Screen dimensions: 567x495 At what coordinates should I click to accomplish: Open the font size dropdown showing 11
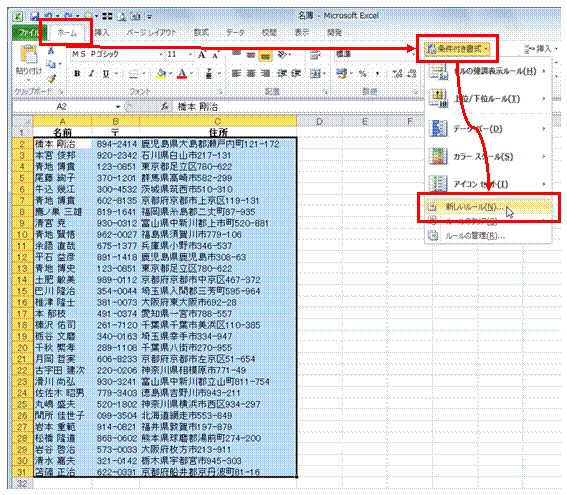(x=179, y=54)
